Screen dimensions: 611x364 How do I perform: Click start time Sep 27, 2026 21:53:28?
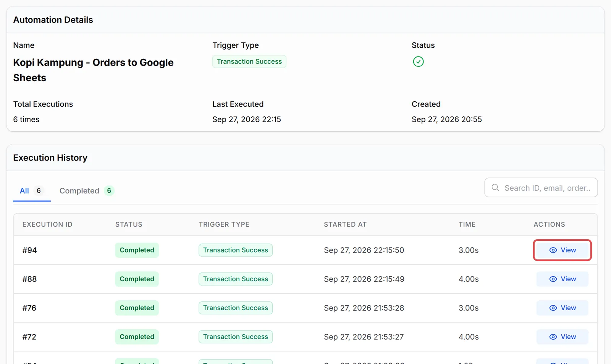pyautogui.click(x=364, y=308)
